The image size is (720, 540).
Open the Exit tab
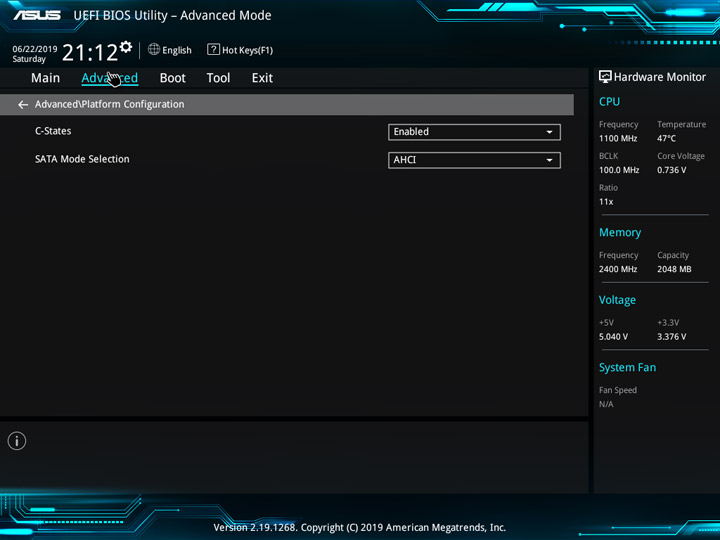262,78
